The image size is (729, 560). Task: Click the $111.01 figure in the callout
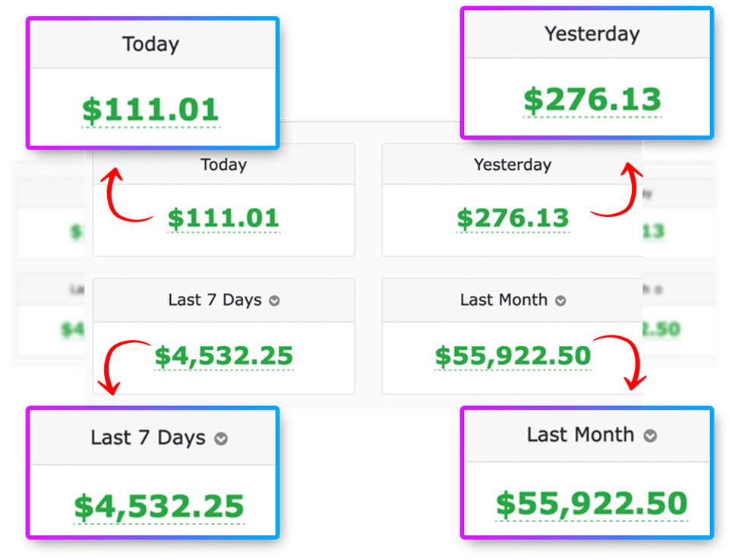click(150, 109)
